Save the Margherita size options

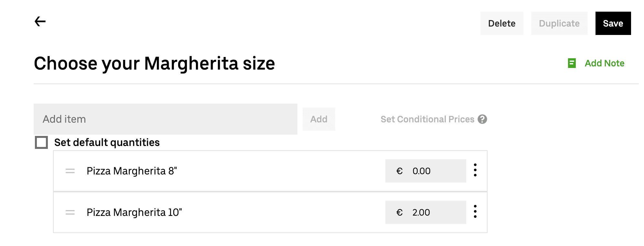(613, 23)
